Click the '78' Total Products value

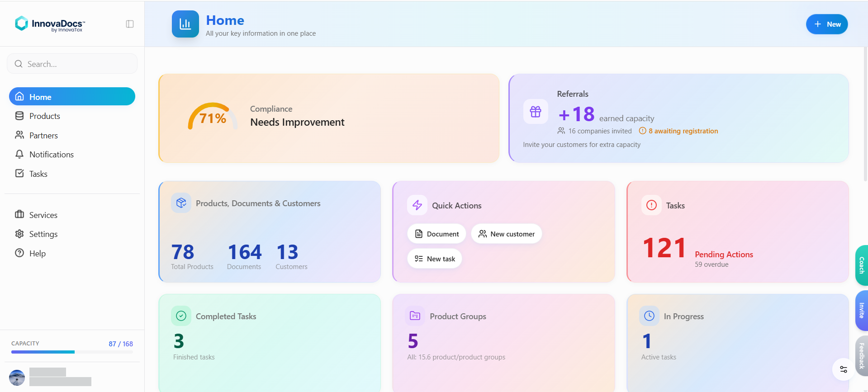pyautogui.click(x=183, y=252)
